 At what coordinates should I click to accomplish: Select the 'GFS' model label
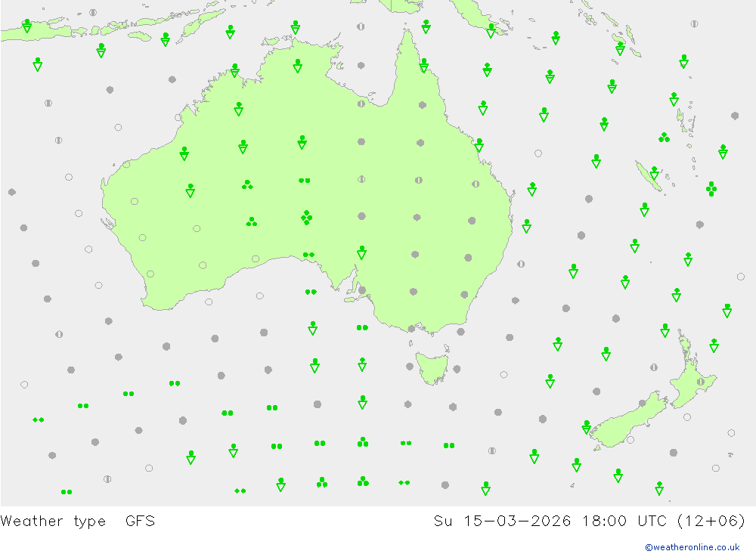(141, 522)
